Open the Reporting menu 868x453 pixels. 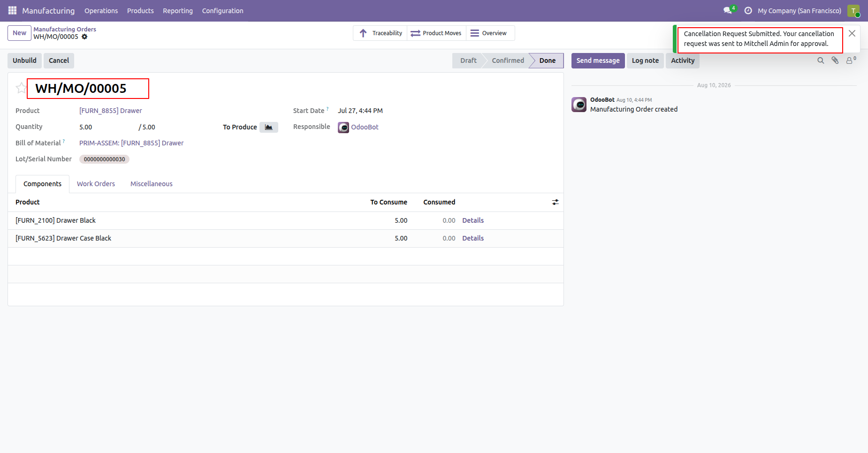[178, 10]
